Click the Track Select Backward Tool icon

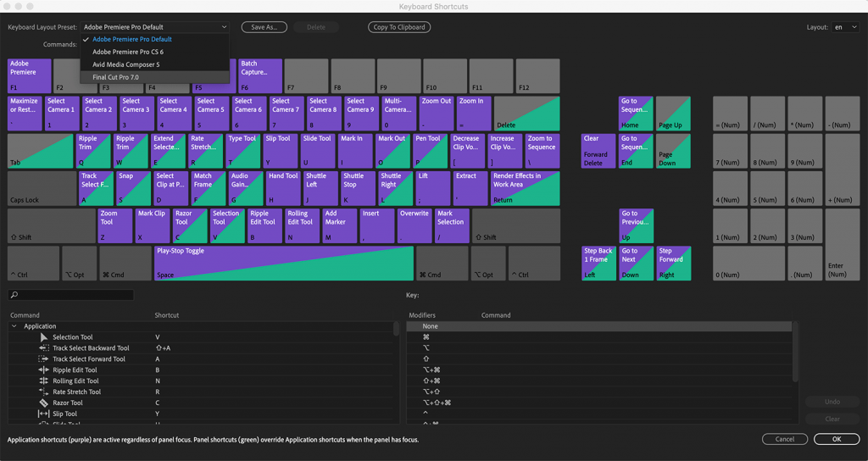coord(44,348)
